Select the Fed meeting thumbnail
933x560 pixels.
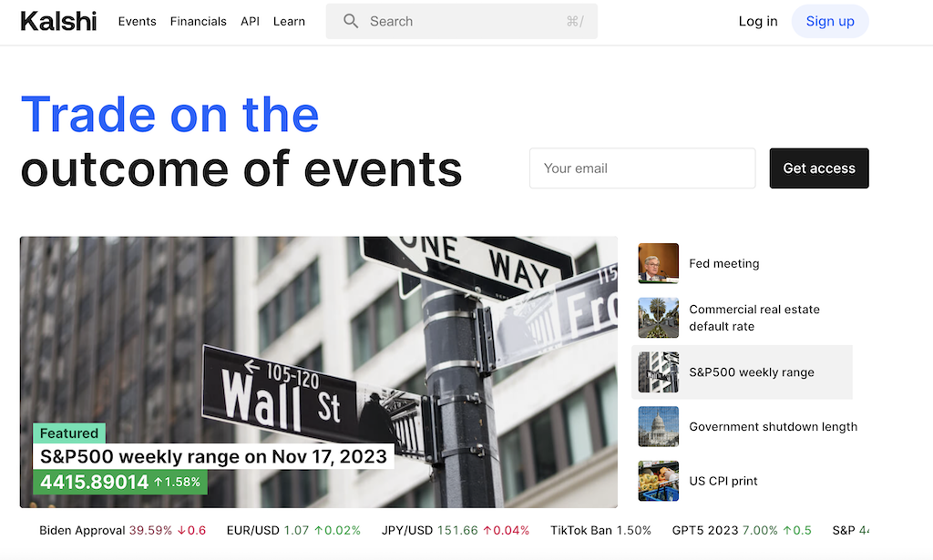[658, 263]
